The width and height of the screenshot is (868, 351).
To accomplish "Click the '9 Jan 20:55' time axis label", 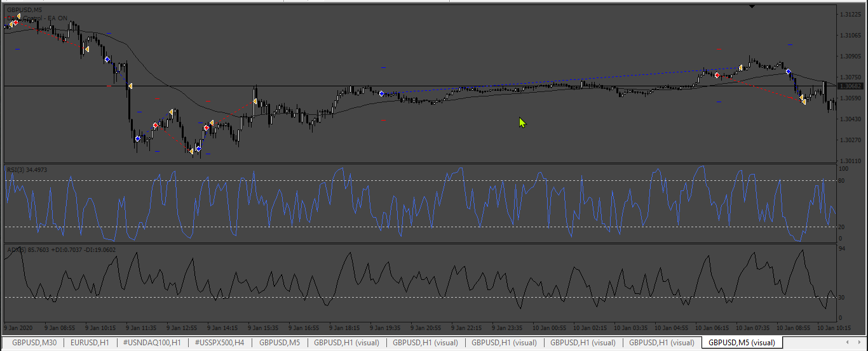I will (426, 328).
